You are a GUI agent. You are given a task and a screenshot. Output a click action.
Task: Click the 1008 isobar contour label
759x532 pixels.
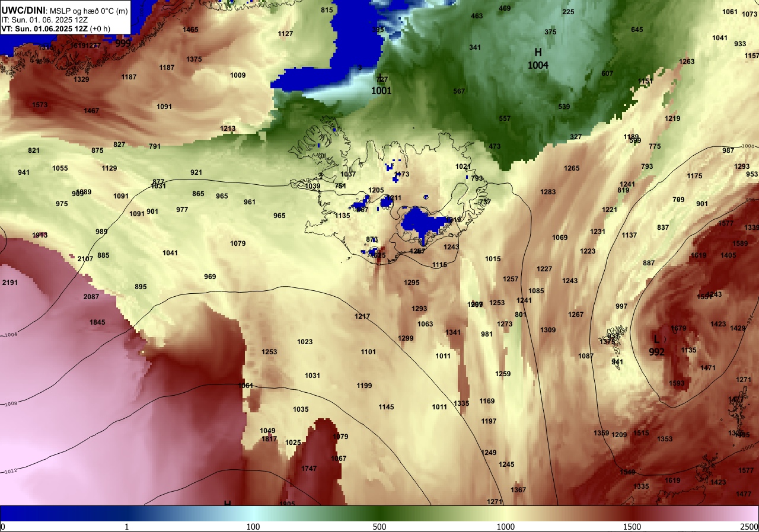(x=9, y=403)
